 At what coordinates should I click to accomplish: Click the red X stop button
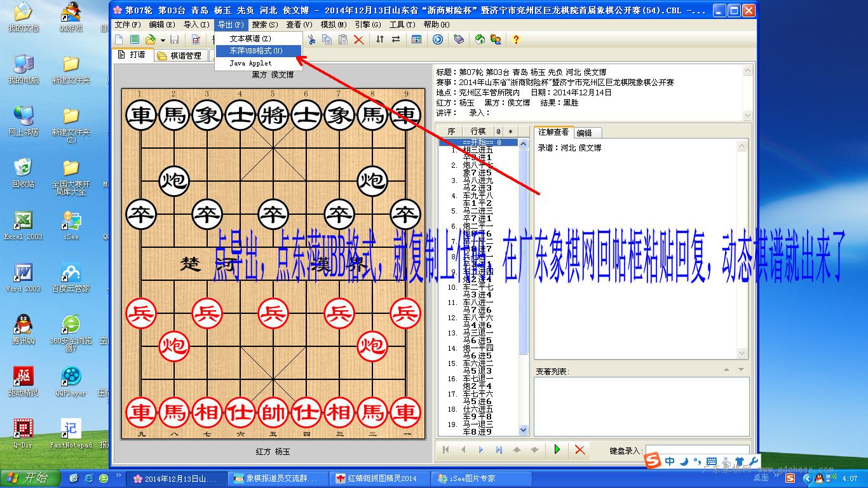click(x=580, y=450)
